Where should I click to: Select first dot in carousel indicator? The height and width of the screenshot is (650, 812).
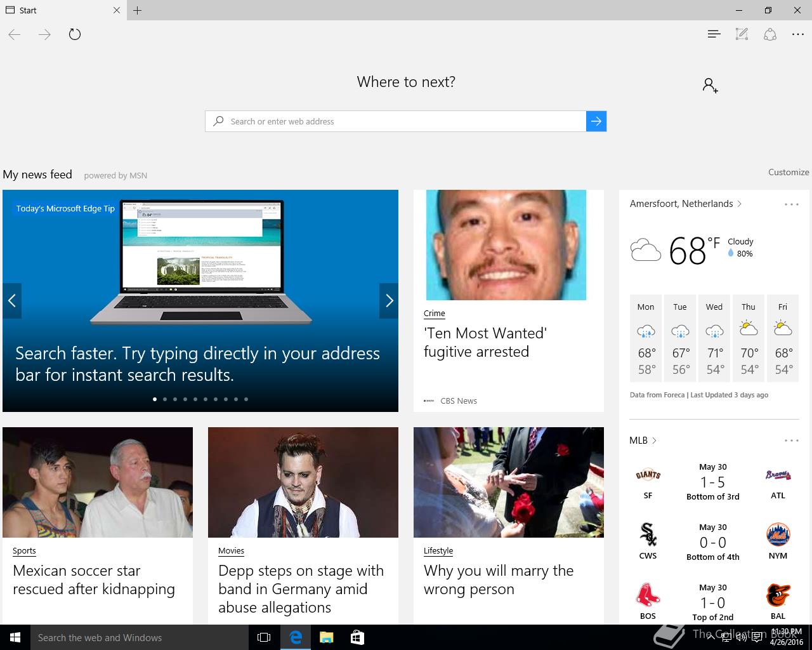point(155,399)
